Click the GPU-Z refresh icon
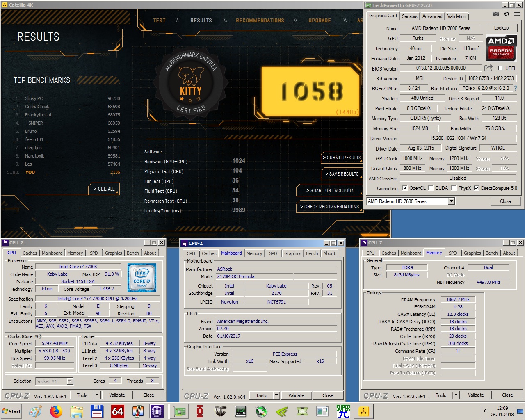This screenshot has width=525, height=420. (x=507, y=14)
